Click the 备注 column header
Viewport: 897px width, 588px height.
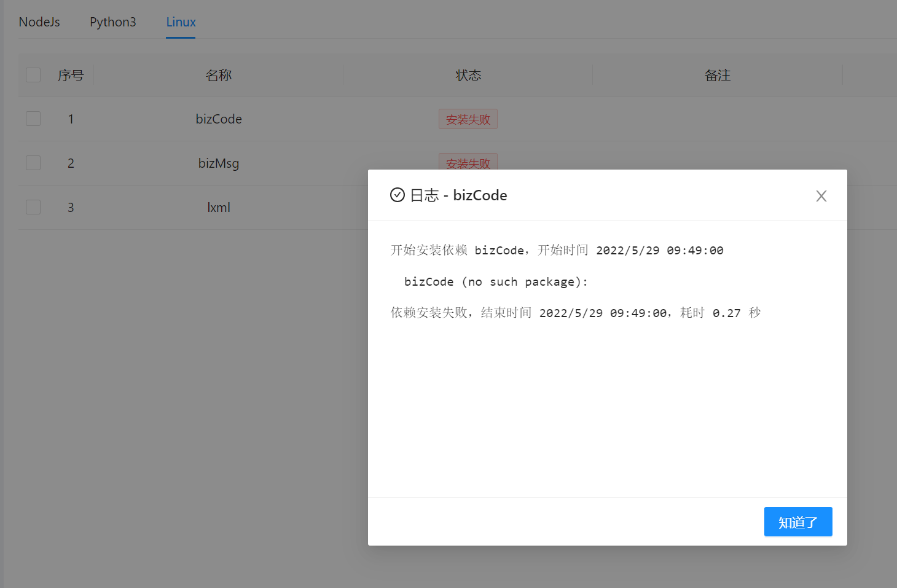(717, 74)
